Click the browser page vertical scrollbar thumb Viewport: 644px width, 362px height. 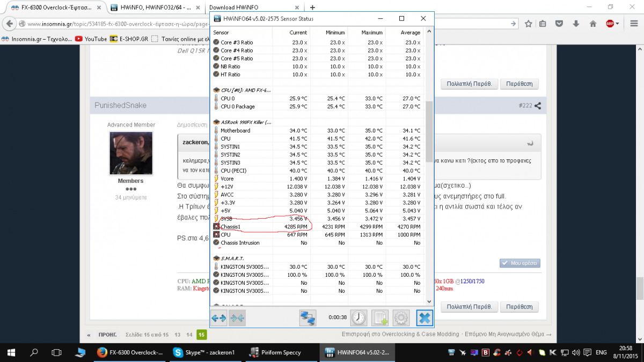click(x=640, y=287)
